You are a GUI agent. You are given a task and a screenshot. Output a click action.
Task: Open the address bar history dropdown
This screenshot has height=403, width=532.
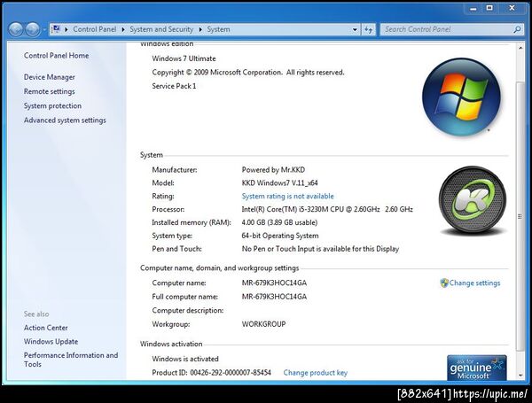(355, 29)
